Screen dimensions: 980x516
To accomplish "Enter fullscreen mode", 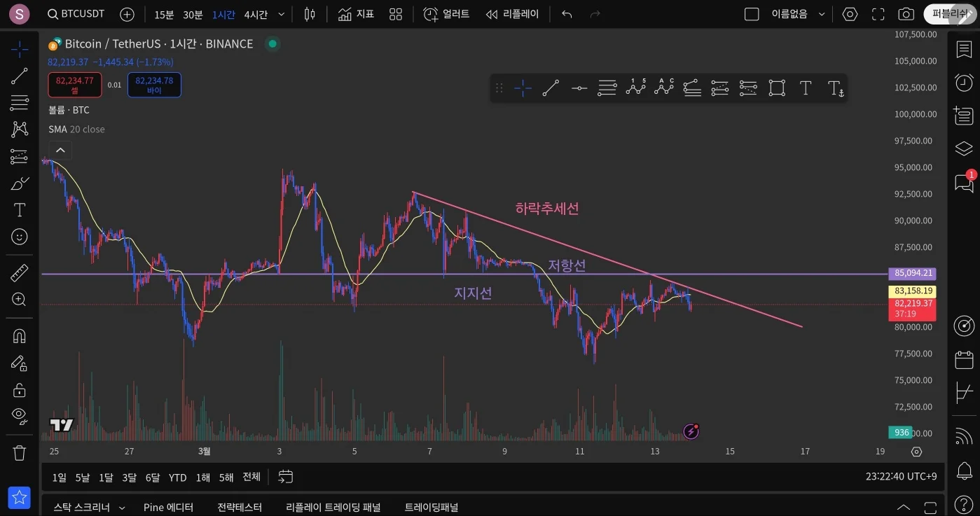I will 878,14.
